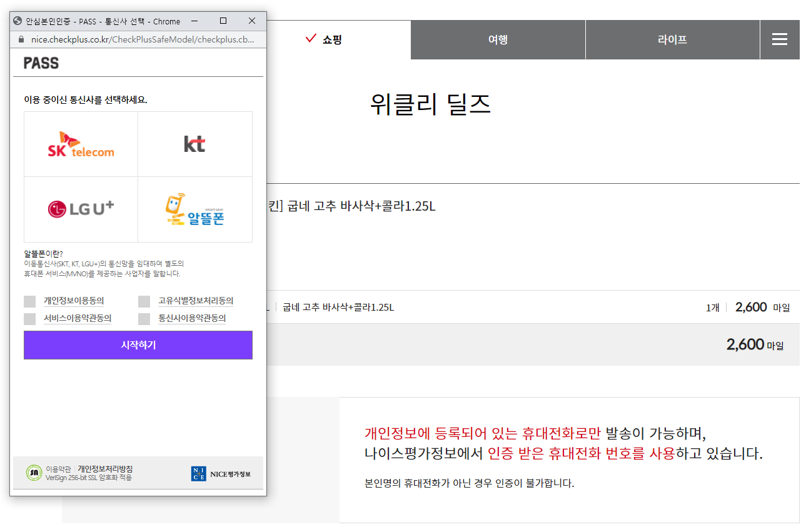Check the 개인정보이용동의 checkbox

tap(30, 301)
